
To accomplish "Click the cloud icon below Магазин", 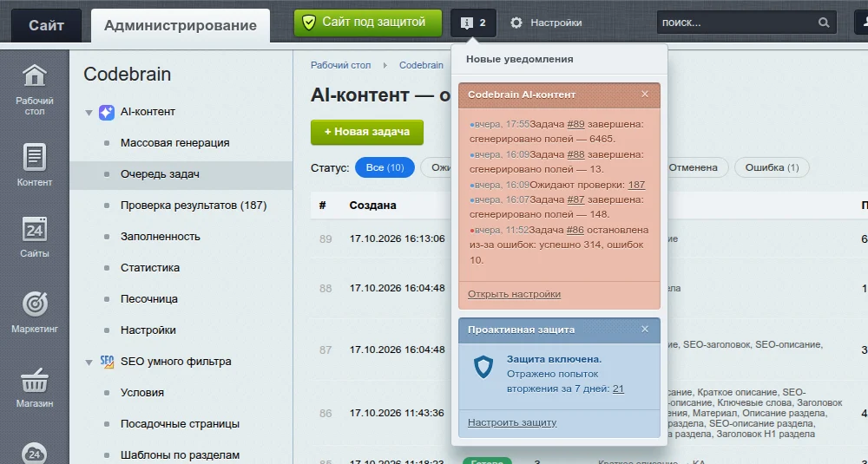I will coord(35,453).
